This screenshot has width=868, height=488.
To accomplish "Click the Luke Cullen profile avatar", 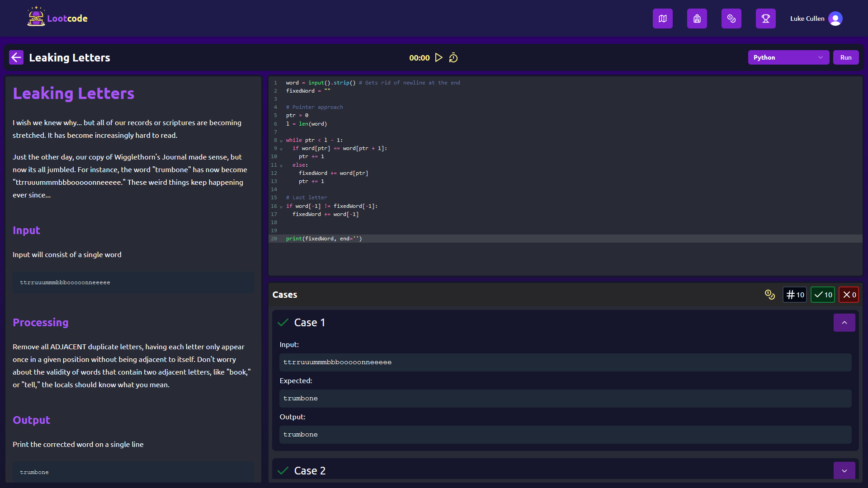I will click(x=835, y=19).
